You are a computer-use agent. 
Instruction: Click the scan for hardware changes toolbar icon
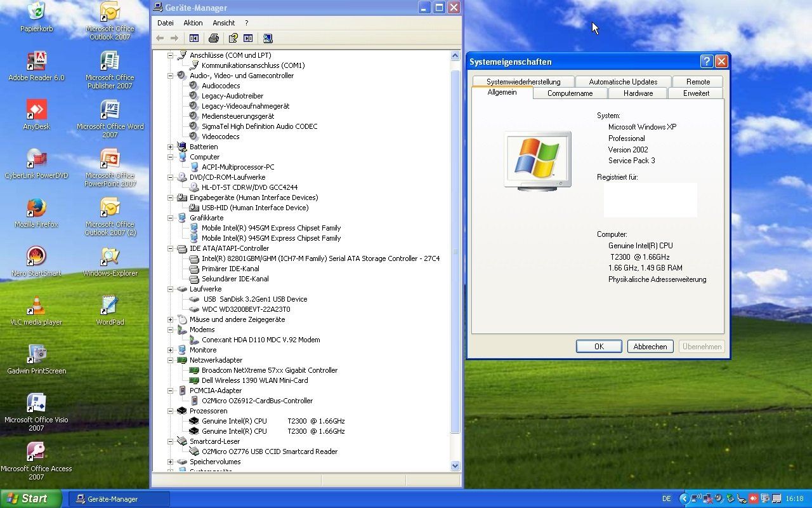pyautogui.click(x=268, y=38)
